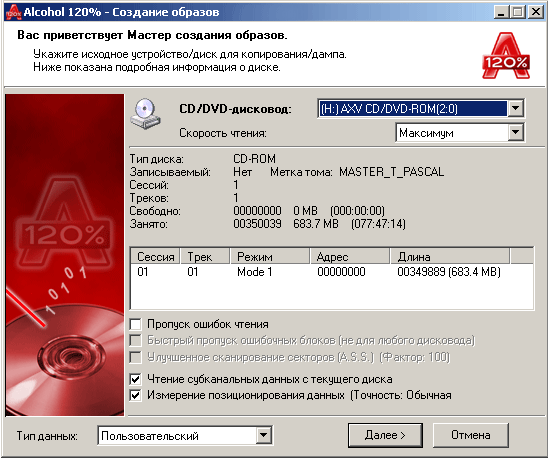The height and width of the screenshot is (459, 549).
Task: Enable Пропуск ошибок чтения checkbox
Action: (x=135, y=324)
